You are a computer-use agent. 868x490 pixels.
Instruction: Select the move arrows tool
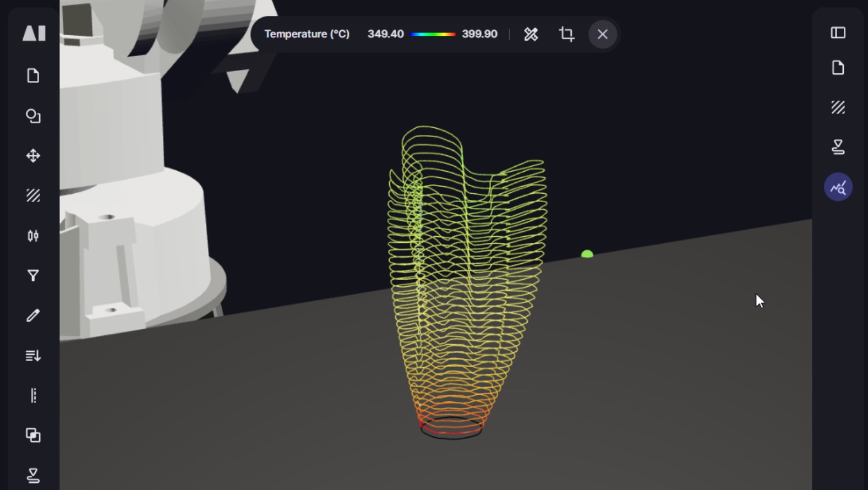[33, 156]
